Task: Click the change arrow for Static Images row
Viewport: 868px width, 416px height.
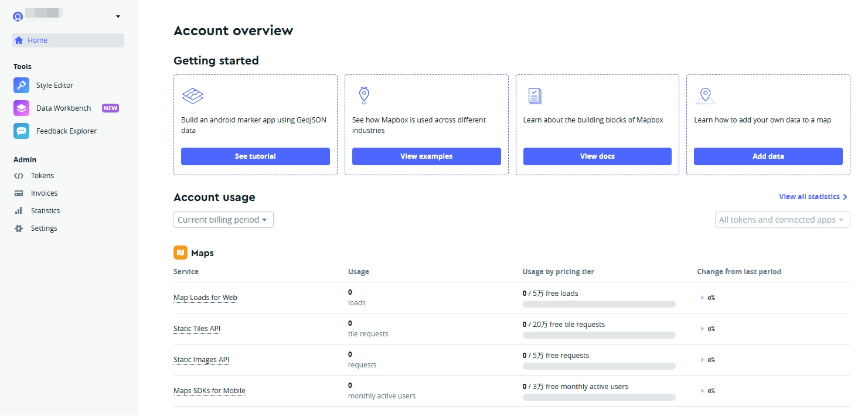Action: tap(703, 360)
